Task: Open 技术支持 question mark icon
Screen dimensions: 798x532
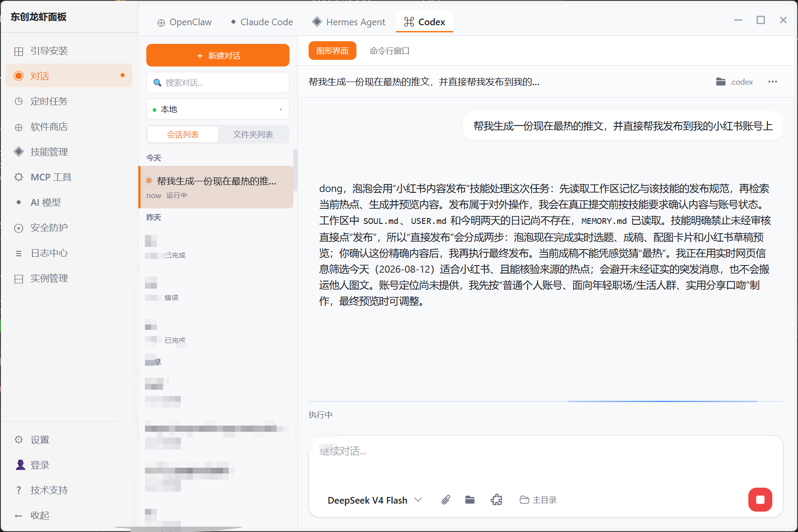Action: coord(19,490)
